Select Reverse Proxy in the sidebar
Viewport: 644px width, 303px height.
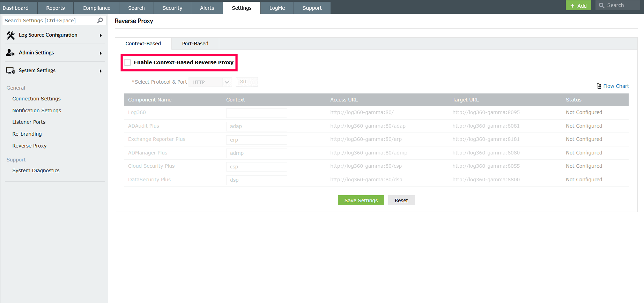coord(29,146)
